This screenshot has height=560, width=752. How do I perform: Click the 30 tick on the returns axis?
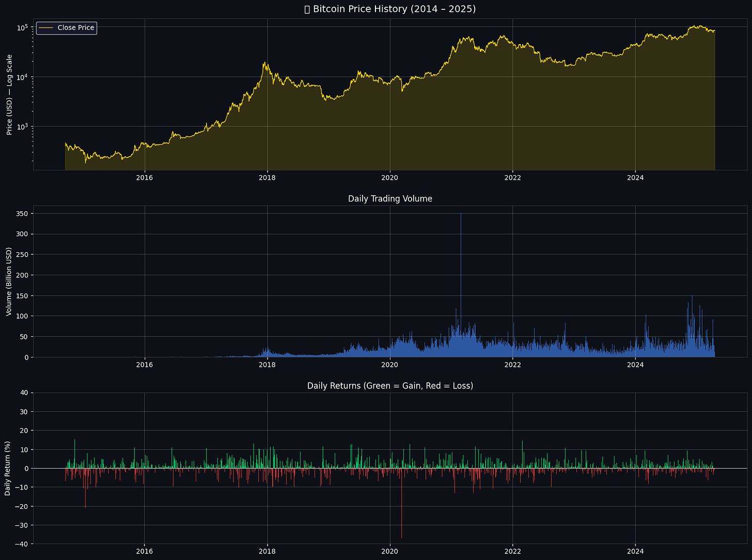point(24,412)
